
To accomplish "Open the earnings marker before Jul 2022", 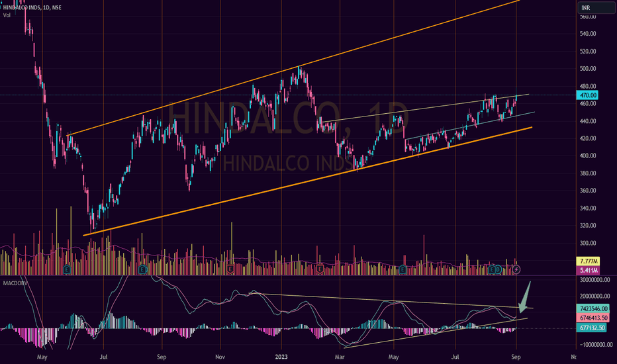I will [66, 269].
